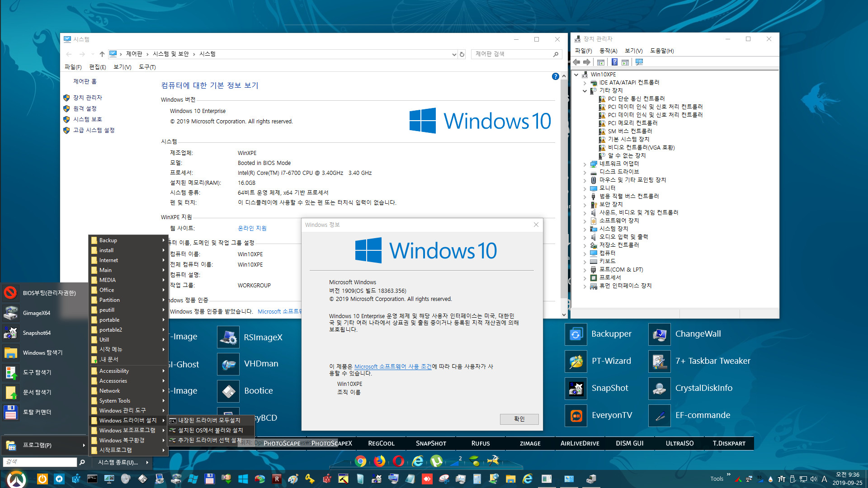868x488 pixels.
Task: Open the Backupper launcher icon
Action: pyautogui.click(x=576, y=334)
